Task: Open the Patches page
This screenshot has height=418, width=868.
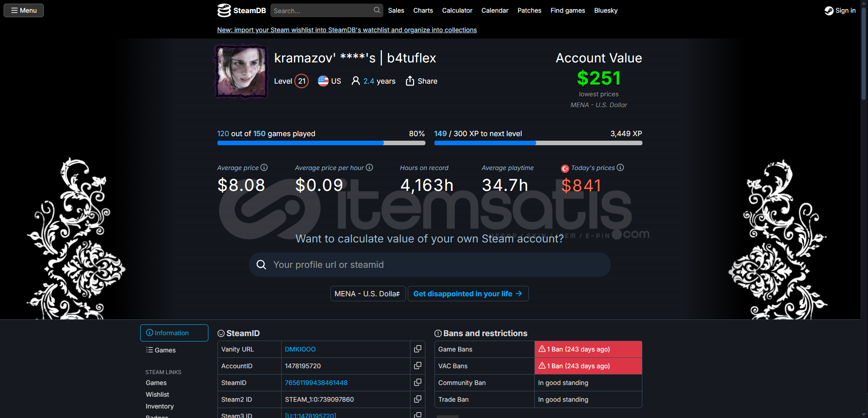Action: click(529, 10)
